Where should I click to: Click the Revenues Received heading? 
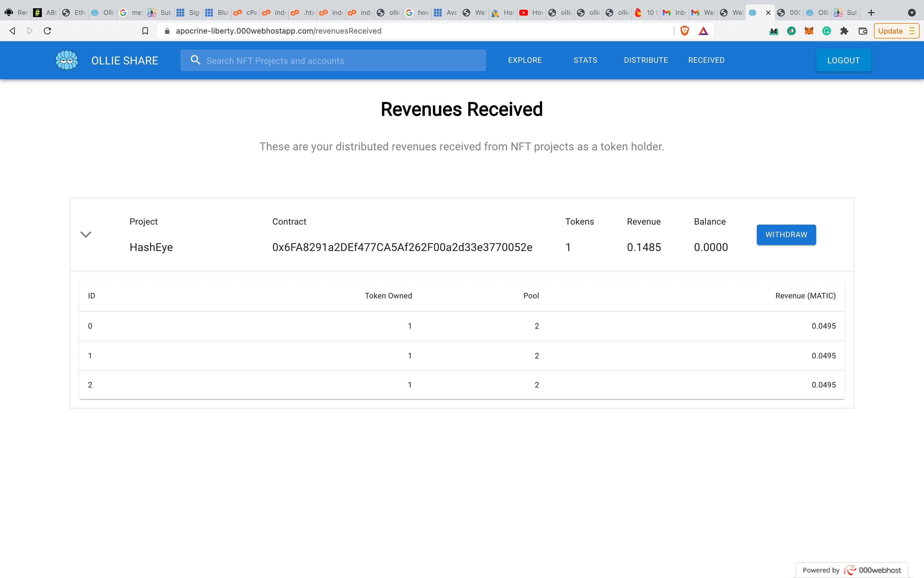tap(462, 109)
